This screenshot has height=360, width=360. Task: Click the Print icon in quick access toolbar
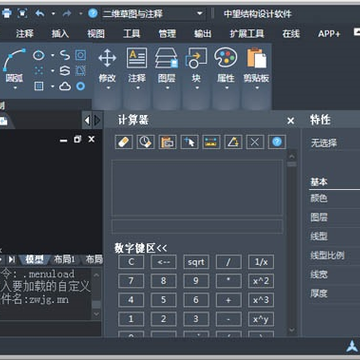(x=6, y=13)
